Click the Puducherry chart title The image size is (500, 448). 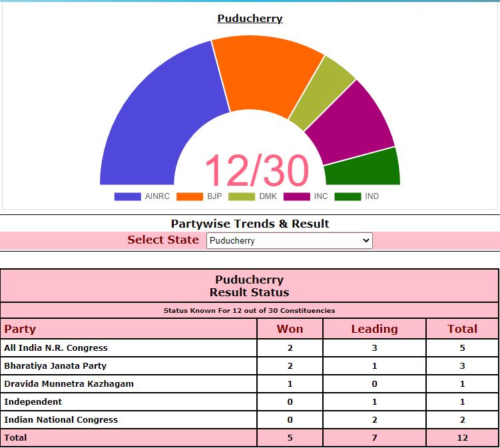click(250, 19)
